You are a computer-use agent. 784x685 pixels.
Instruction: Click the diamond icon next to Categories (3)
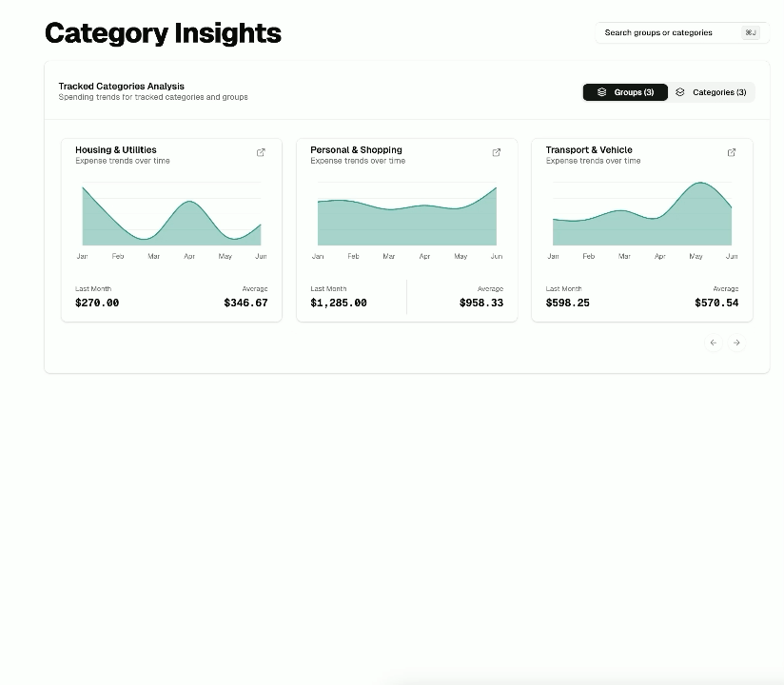pos(679,91)
